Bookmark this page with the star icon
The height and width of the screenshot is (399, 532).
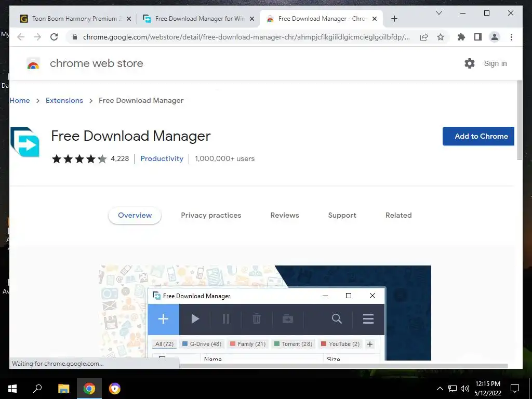441,37
